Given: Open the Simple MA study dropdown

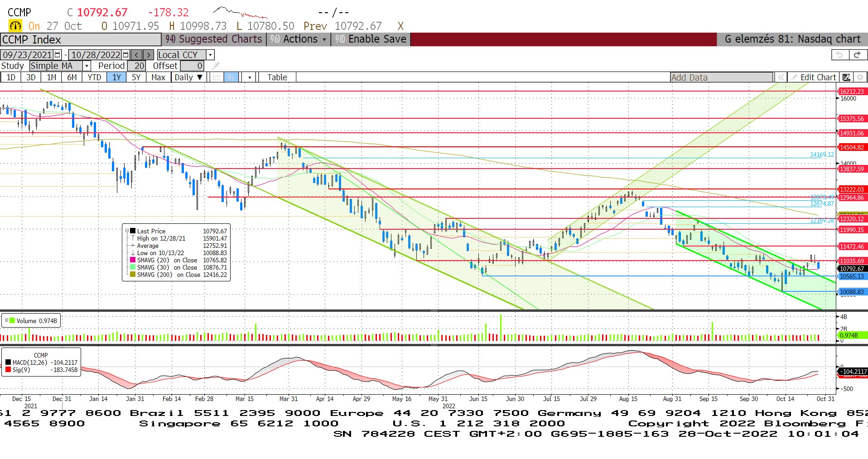Looking at the screenshot, I should (87, 66).
